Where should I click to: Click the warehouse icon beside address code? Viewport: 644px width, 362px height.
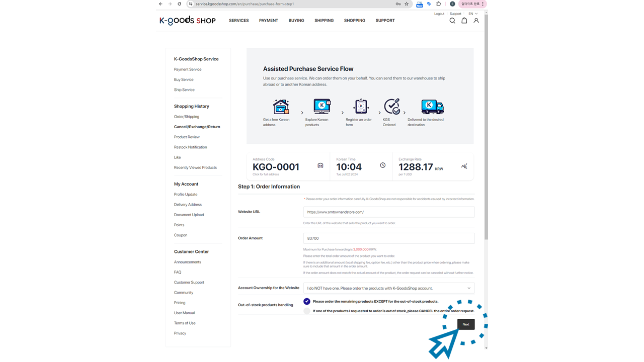320,165
